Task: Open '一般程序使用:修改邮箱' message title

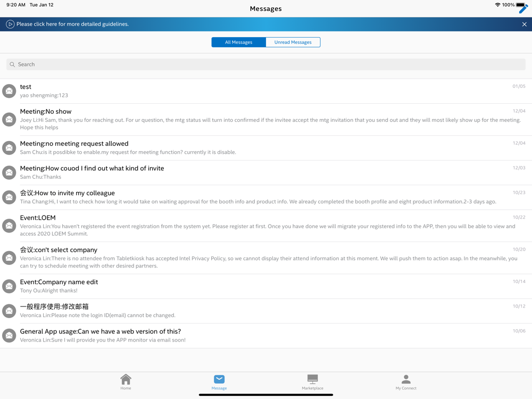Action: point(54,306)
